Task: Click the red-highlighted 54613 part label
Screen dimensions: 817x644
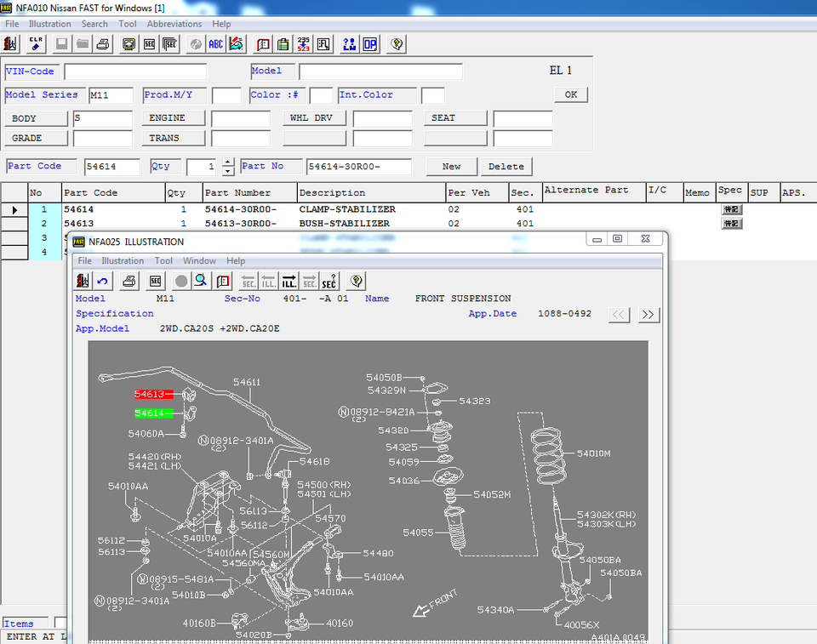Action: click(x=154, y=394)
